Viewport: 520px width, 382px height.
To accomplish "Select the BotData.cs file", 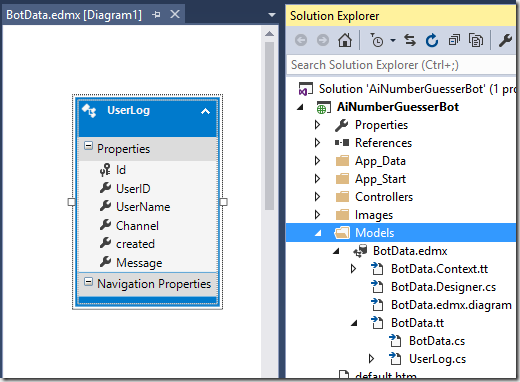I will pyautogui.click(x=437, y=341).
